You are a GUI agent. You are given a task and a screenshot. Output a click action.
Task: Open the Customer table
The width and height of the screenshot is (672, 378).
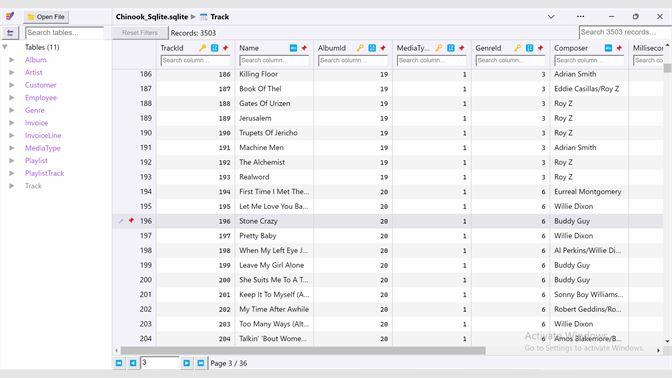[40, 85]
